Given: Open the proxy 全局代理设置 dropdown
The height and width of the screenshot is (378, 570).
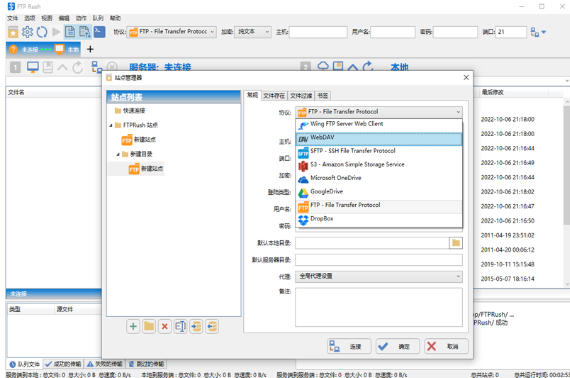Looking at the screenshot, I should coord(379,277).
